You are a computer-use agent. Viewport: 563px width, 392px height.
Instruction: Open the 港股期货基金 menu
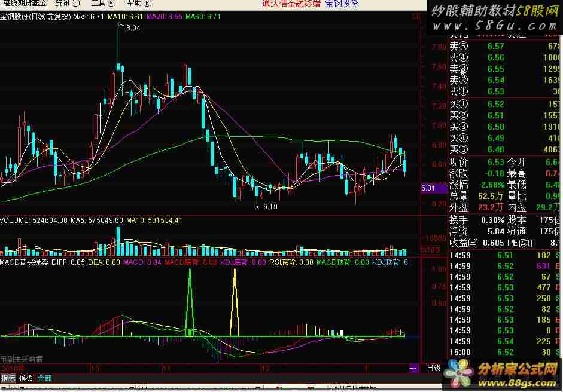pos(24,3)
